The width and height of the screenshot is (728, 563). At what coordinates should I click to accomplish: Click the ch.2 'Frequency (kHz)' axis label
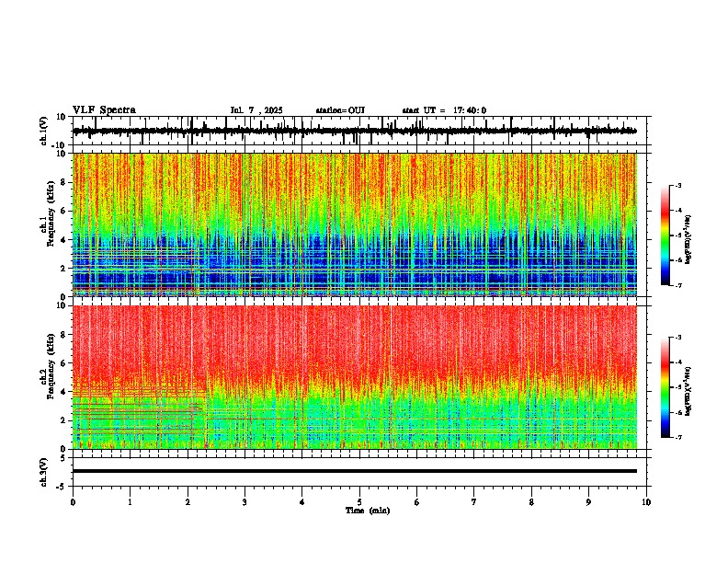51,366
